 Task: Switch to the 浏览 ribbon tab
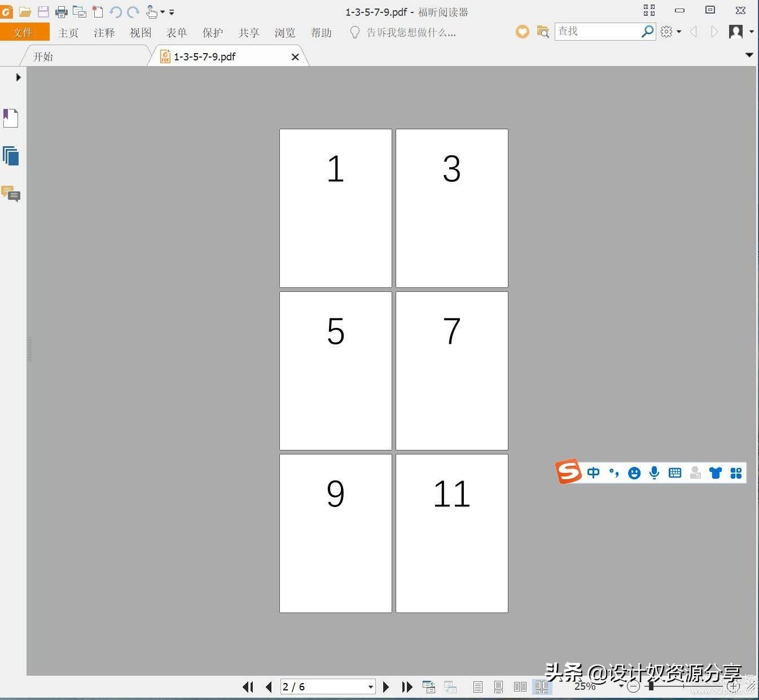pyautogui.click(x=285, y=33)
